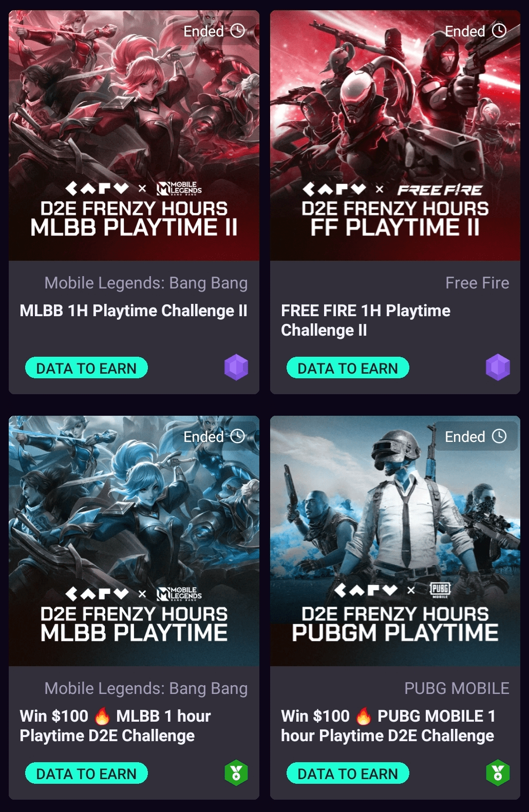Click the clock icon on FF Playtime II banner
The height and width of the screenshot is (812, 529).
(x=499, y=31)
